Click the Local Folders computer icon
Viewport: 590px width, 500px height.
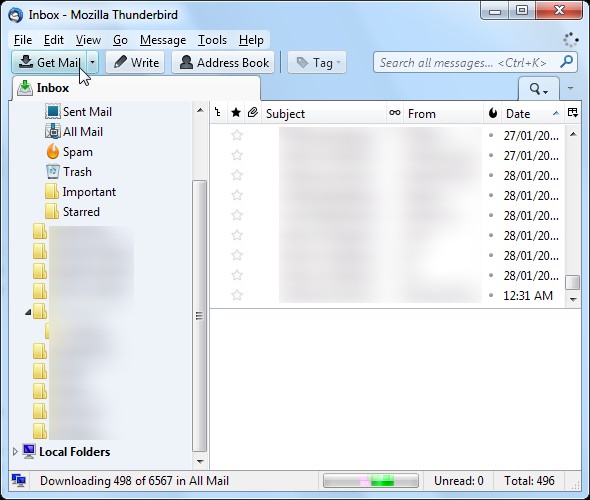(29, 451)
